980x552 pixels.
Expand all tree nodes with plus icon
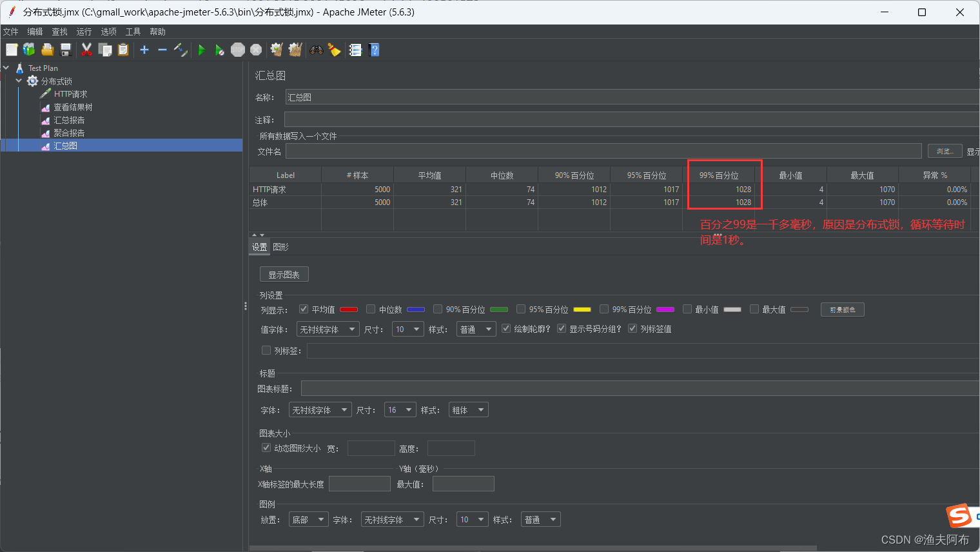tap(144, 50)
